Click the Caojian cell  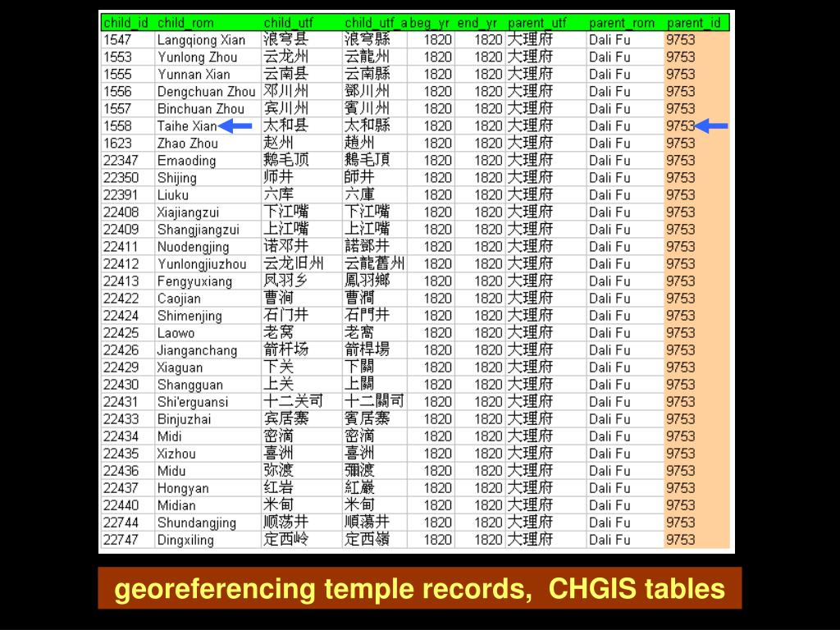[208, 299]
